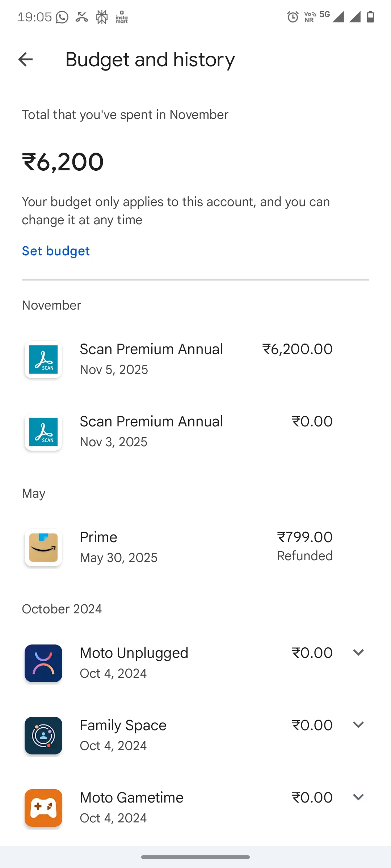This screenshot has height=868, width=391.
Task: Expand the Moto Gametime entry chevron
Action: tap(358, 797)
